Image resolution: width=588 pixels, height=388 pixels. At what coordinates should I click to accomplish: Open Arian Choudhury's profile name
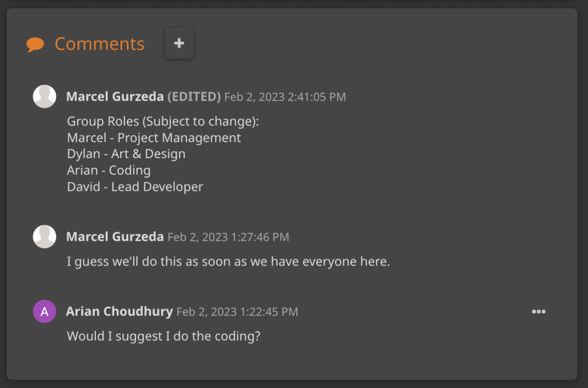(119, 312)
